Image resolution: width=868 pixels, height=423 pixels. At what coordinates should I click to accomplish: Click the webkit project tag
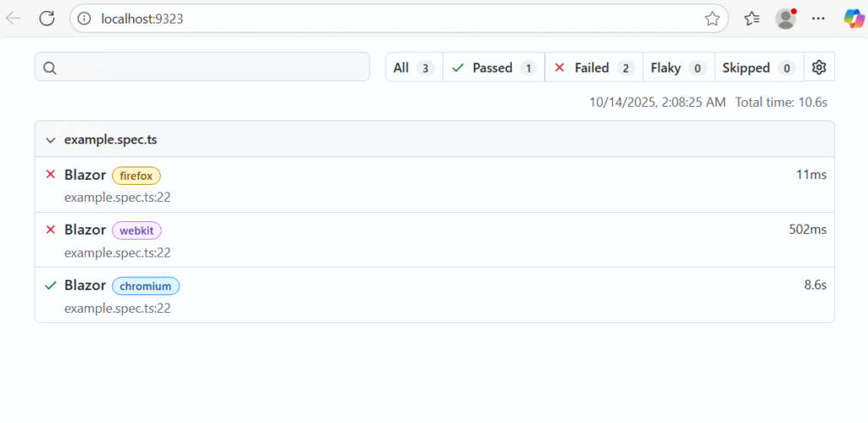(136, 231)
